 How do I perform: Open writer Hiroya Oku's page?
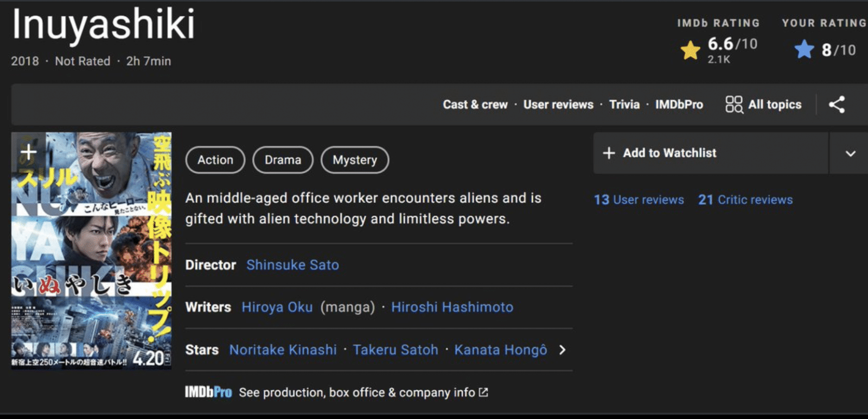click(277, 307)
